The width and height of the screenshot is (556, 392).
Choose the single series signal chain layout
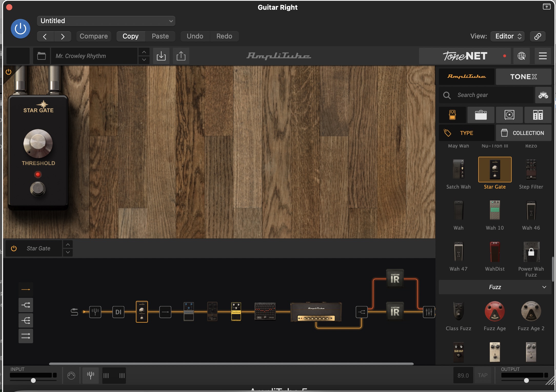(26, 290)
